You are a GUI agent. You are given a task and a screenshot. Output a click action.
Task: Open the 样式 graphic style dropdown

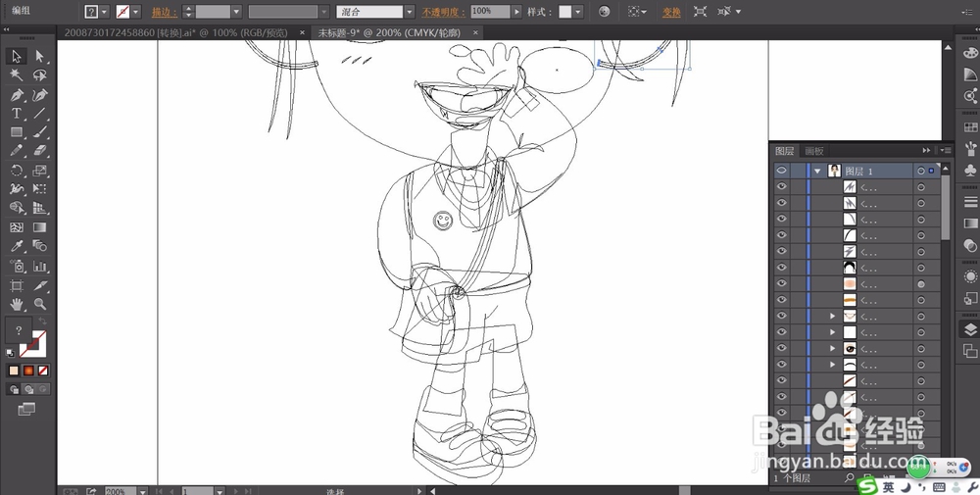coord(578,12)
